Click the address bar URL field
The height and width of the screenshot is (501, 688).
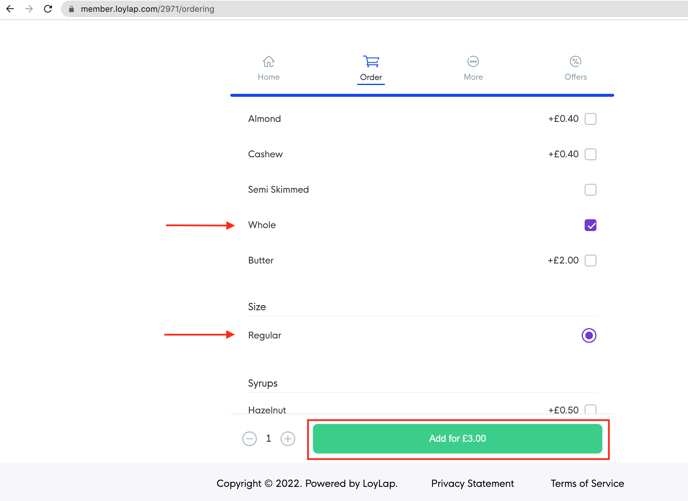click(x=300, y=9)
